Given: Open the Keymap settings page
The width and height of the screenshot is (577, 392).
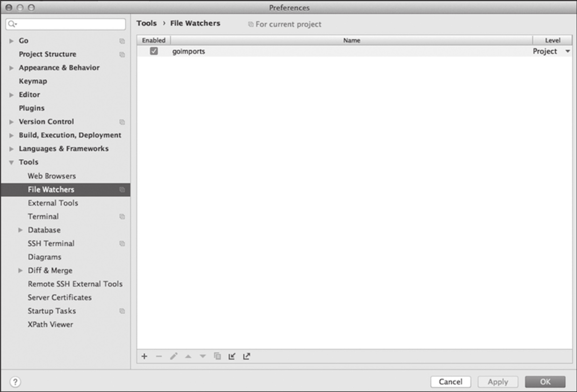Looking at the screenshot, I should pos(33,81).
